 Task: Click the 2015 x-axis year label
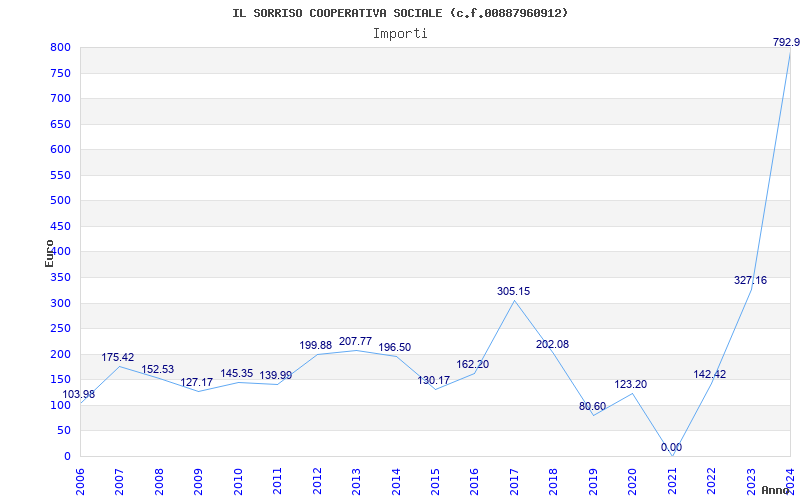(x=435, y=482)
